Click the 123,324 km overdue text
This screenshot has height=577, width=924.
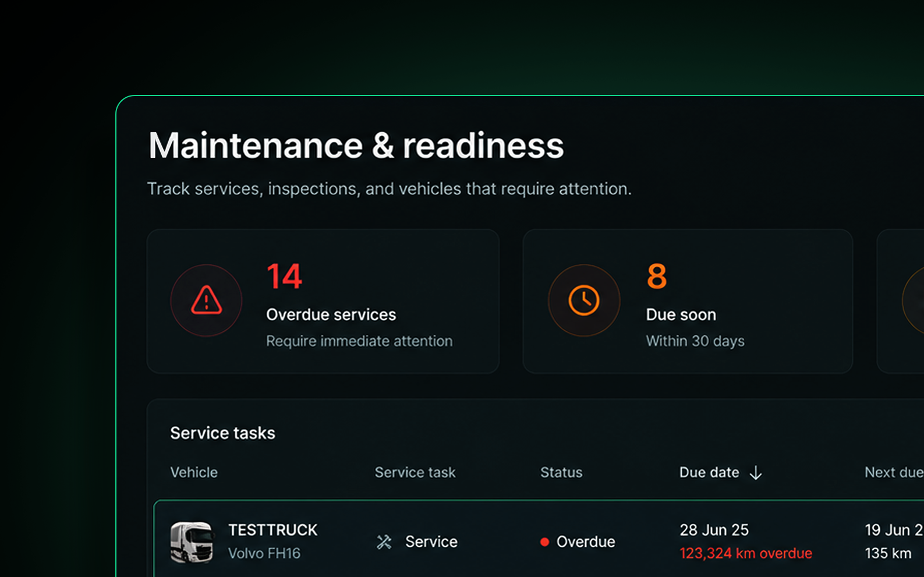point(746,553)
